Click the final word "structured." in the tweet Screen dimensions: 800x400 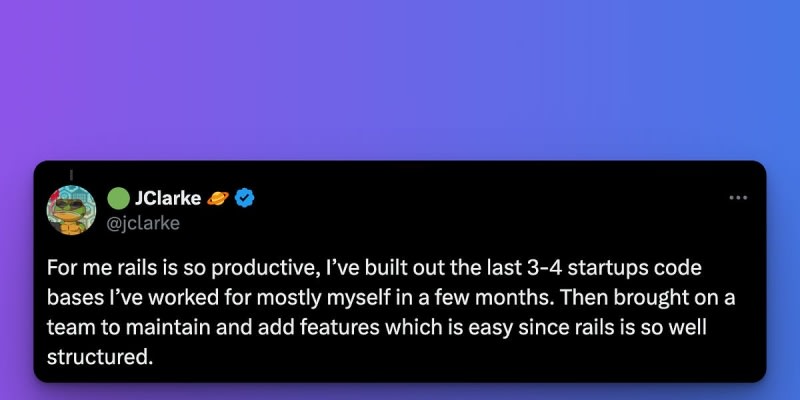tap(100, 356)
